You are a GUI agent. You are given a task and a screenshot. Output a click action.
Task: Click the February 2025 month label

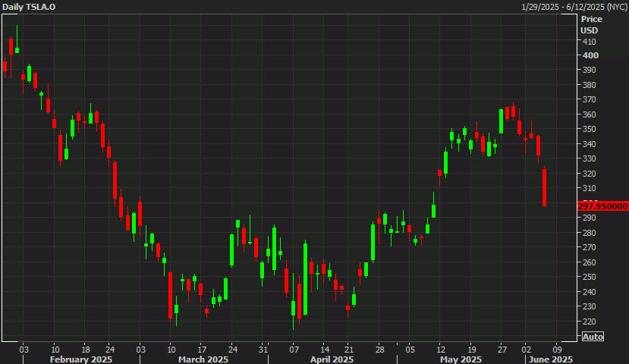click(81, 359)
